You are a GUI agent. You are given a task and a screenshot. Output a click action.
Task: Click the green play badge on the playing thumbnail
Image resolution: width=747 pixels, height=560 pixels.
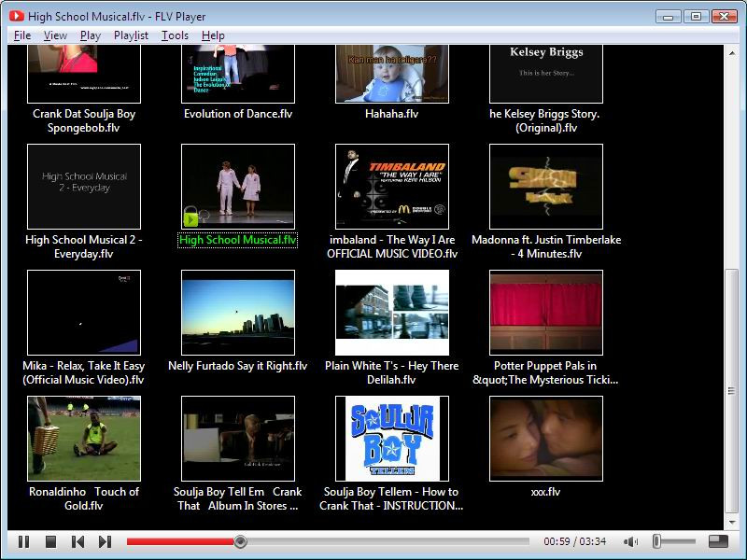click(x=190, y=218)
